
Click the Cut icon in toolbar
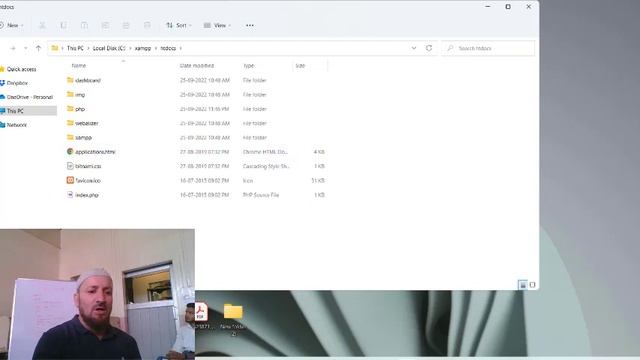(x=42, y=25)
